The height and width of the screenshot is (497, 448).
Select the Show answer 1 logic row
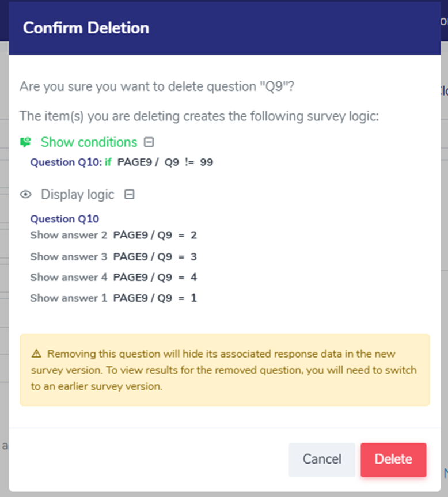point(113,298)
